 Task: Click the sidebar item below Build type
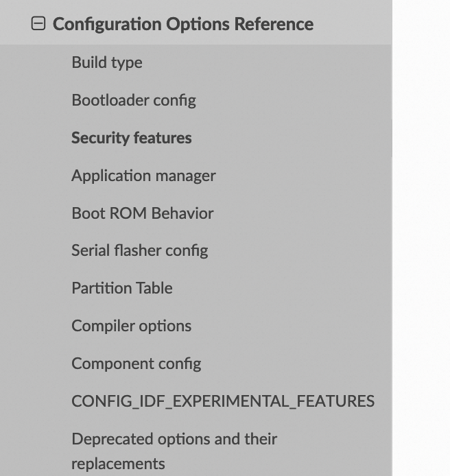coord(133,100)
